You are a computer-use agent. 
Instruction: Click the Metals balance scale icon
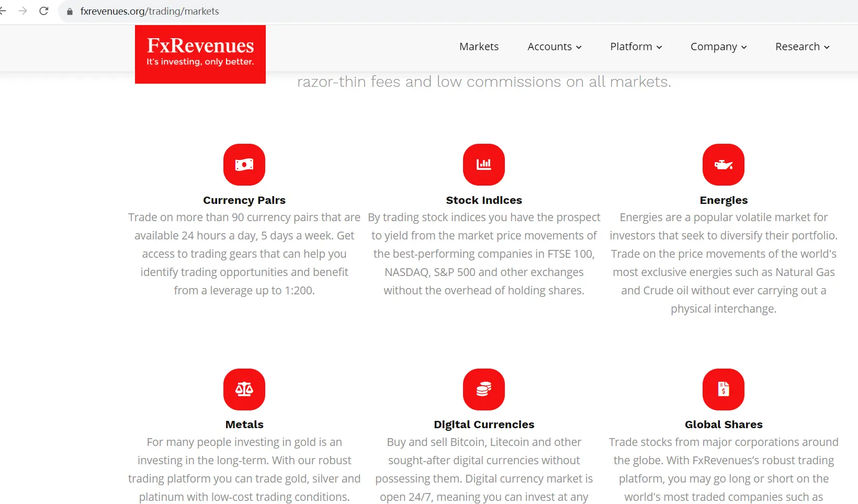pos(244,390)
